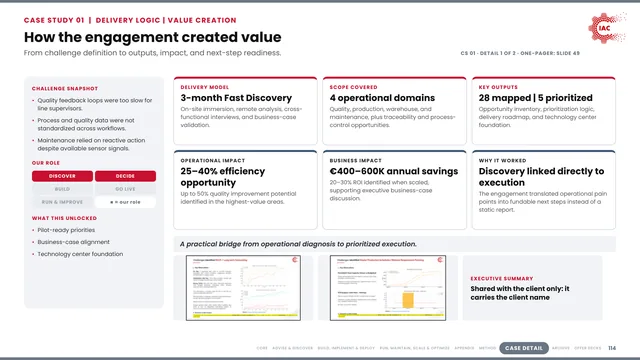Click the 'Maintenance relied on reactive action' bullet

(91, 144)
